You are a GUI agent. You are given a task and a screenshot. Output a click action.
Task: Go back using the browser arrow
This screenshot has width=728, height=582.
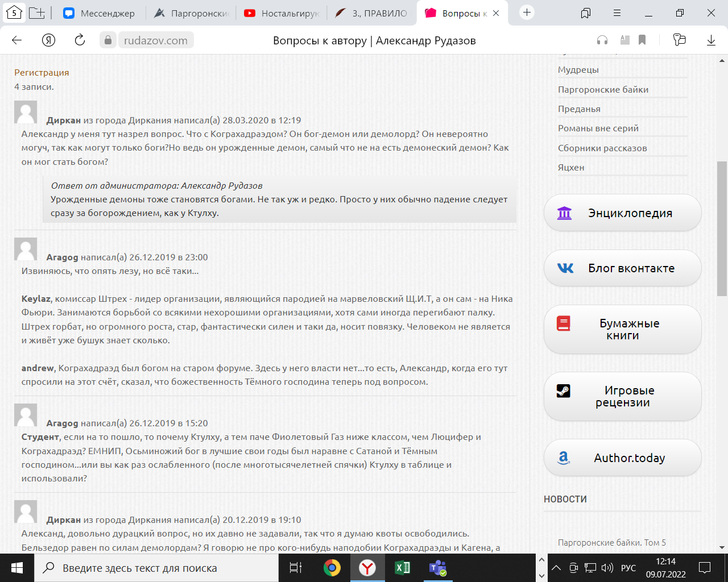point(17,40)
